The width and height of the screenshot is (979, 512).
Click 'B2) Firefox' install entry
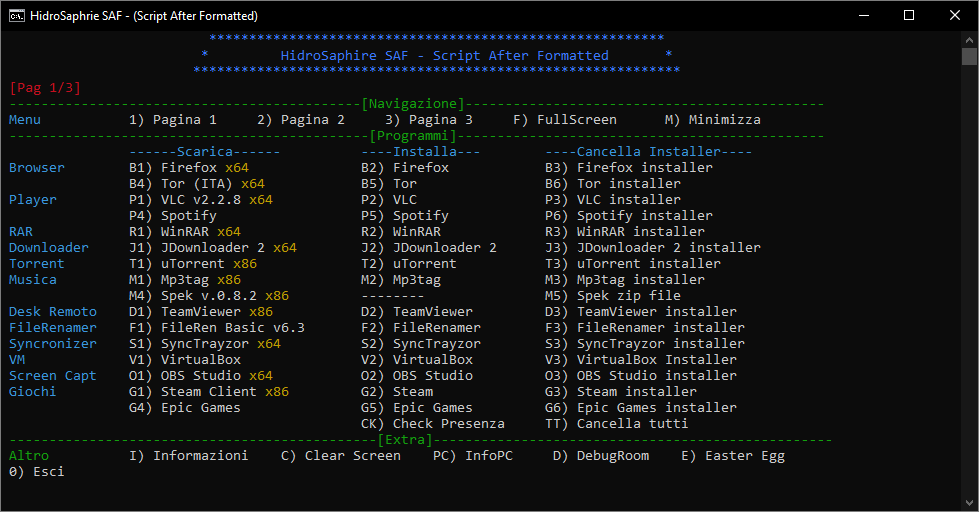coord(405,168)
